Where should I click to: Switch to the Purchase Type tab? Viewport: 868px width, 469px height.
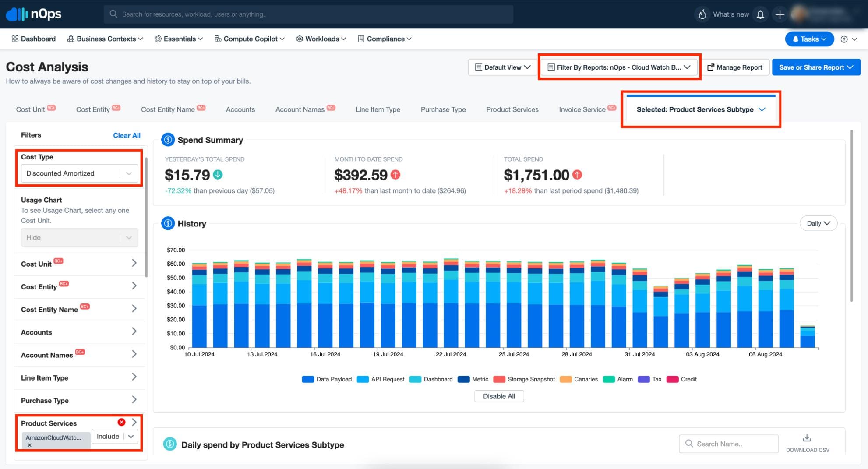pos(443,109)
